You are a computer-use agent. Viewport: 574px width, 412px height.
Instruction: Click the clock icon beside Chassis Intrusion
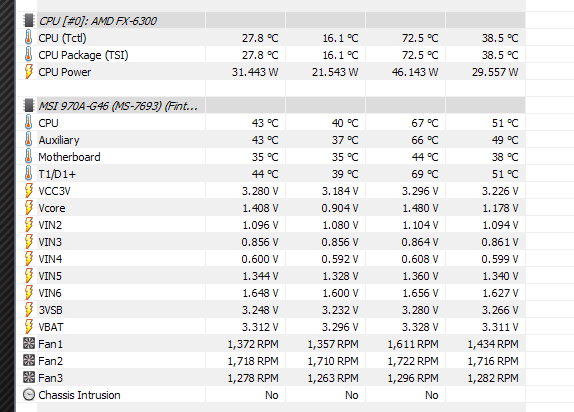pyautogui.click(x=29, y=394)
